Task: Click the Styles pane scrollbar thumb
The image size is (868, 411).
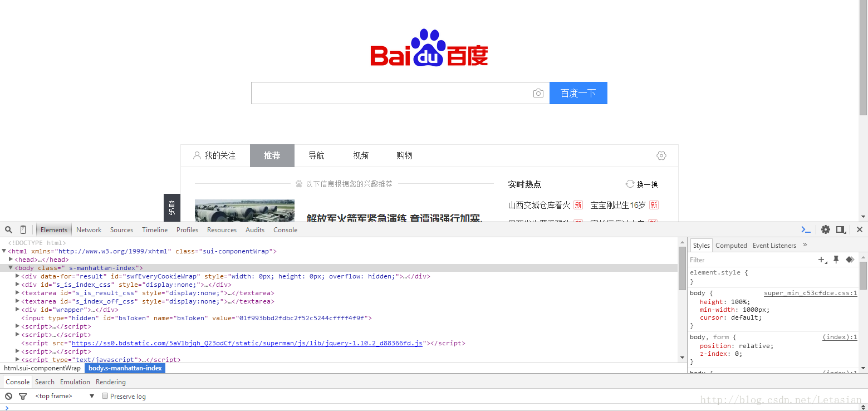Action: 864,276
